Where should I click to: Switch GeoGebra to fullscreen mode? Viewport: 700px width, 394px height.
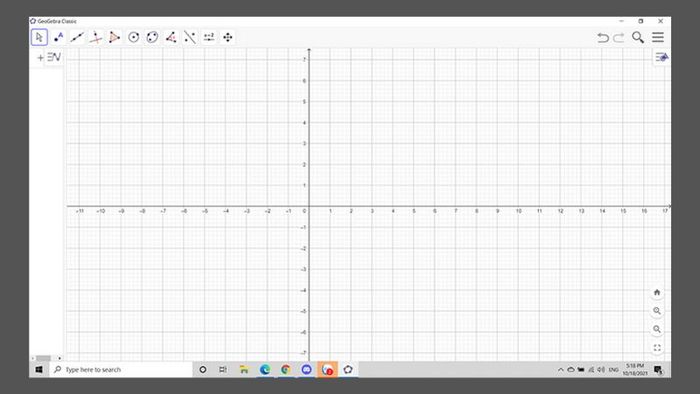point(657,348)
